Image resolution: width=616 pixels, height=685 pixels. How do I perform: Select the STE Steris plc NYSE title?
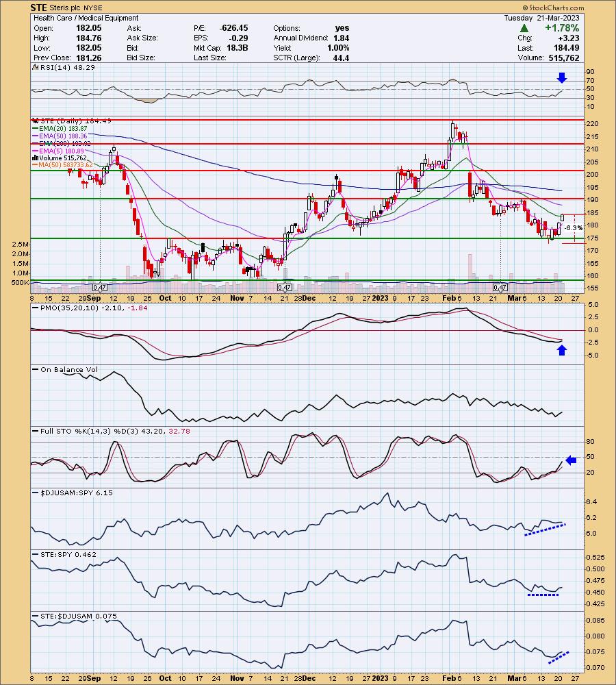coord(66,8)
